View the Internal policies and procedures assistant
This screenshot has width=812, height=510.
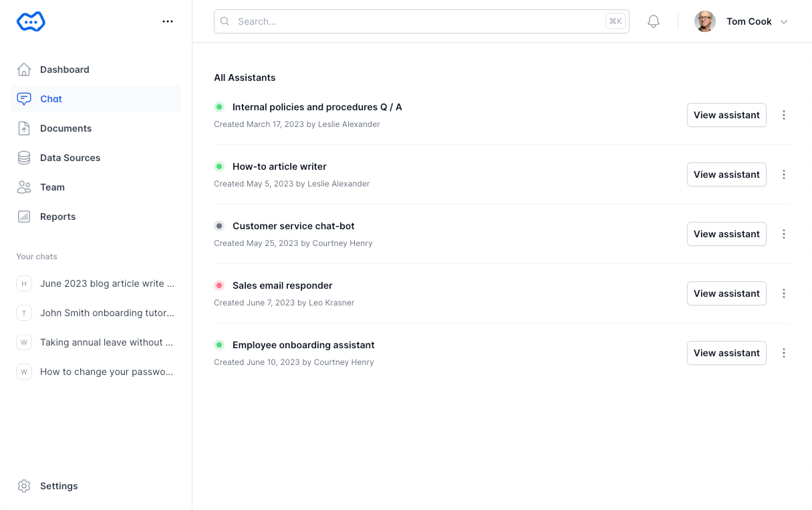point(726,115)
